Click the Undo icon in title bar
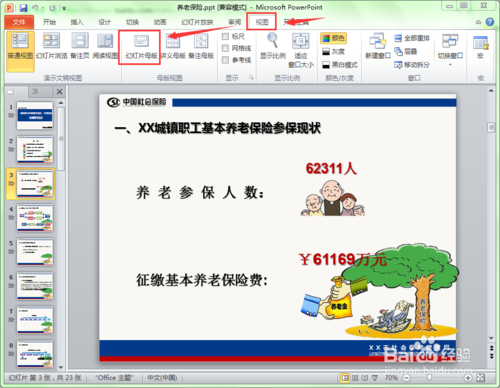The height and width of the screenshot is (388, 500). (x=35, y=7)
